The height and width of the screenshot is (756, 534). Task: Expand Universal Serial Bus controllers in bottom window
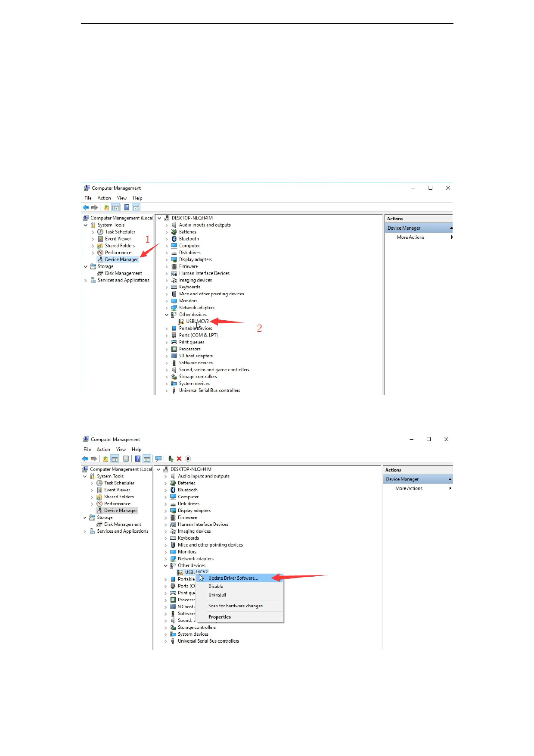pos(165,641)
